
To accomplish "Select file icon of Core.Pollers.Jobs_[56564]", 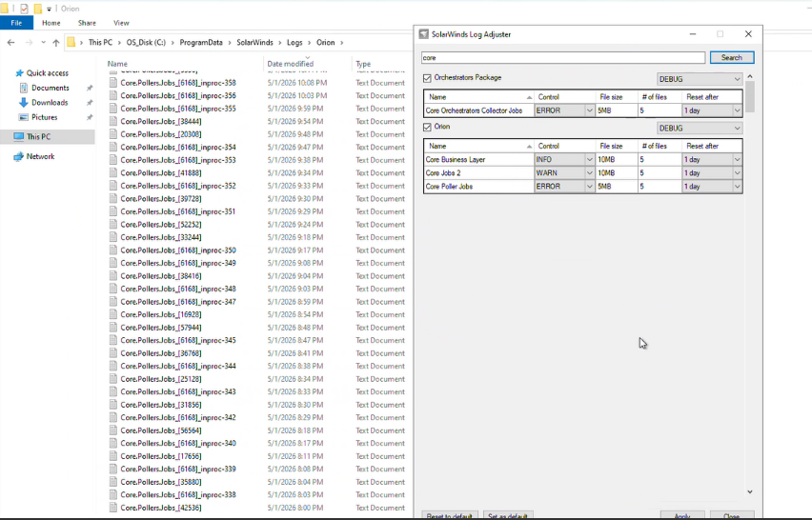I will click(112, 430).
